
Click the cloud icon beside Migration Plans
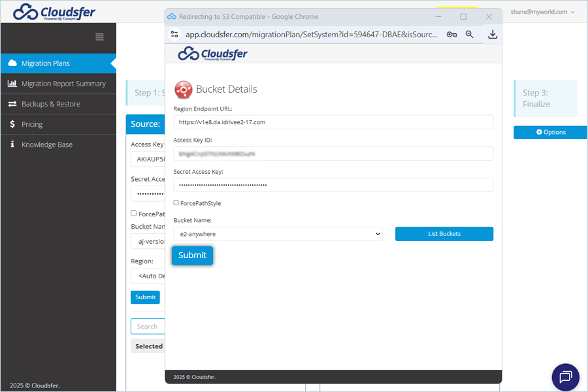click(12, 63)
